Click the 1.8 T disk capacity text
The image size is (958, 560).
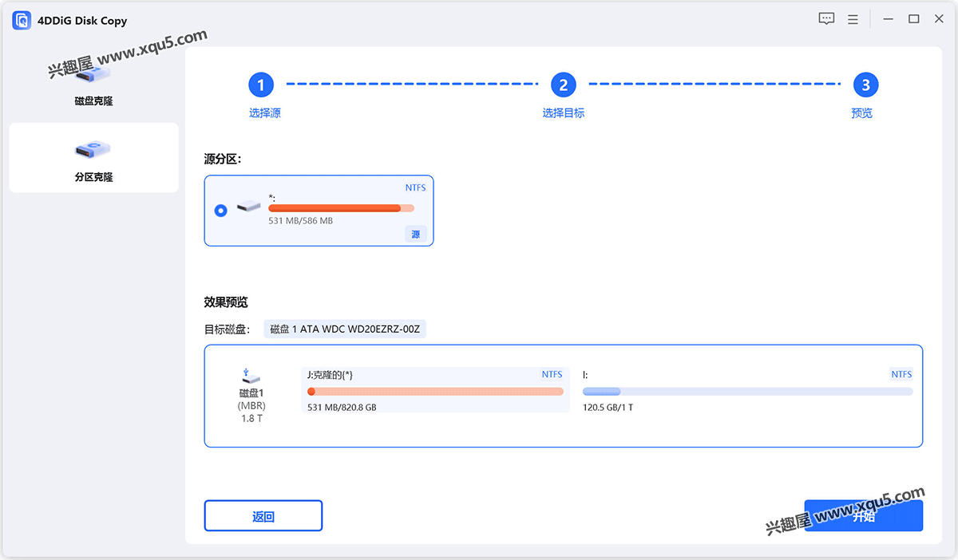click(x=251, y=419)
